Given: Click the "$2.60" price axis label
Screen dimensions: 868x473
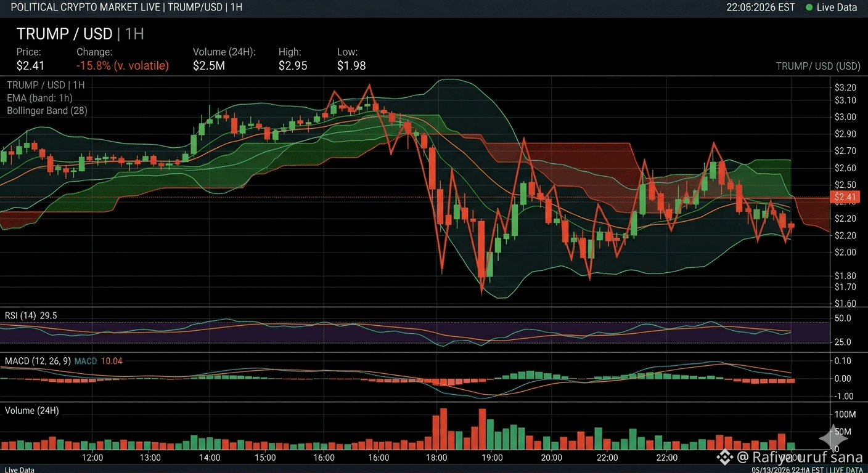Looking at the screenshot, I should click(x=846, y=168).
